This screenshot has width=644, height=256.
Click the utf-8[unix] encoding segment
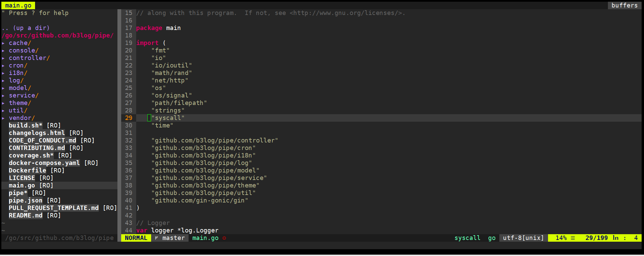(x=523, y=238)
